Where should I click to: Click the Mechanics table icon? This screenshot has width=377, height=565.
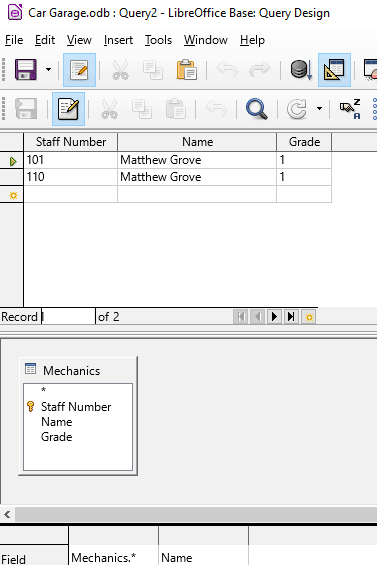(x=30, y=369)
